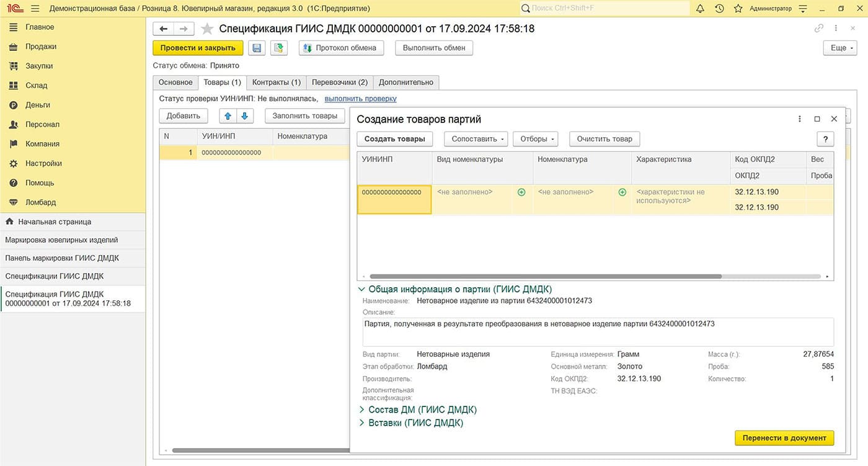The image size is (868, 466).
Task: Select the Вид номенклатуры cell marked не заполнено
Action: tap(472, 199)
